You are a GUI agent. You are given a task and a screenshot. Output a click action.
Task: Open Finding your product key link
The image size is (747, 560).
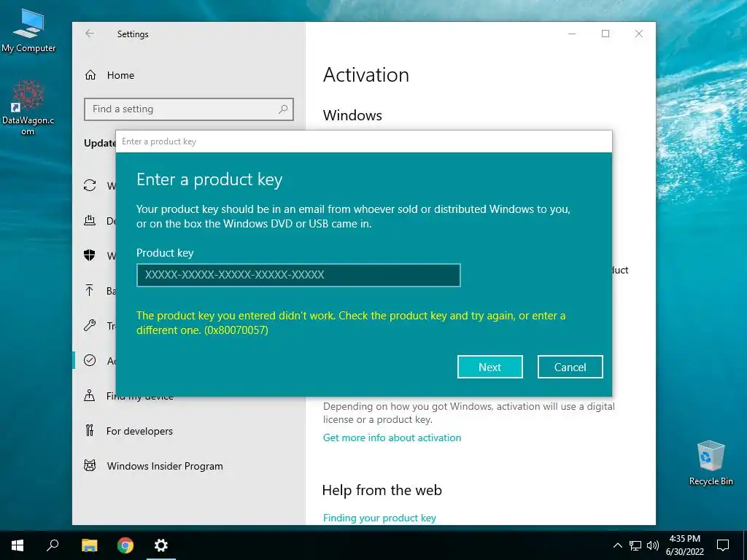pos(379,518)
